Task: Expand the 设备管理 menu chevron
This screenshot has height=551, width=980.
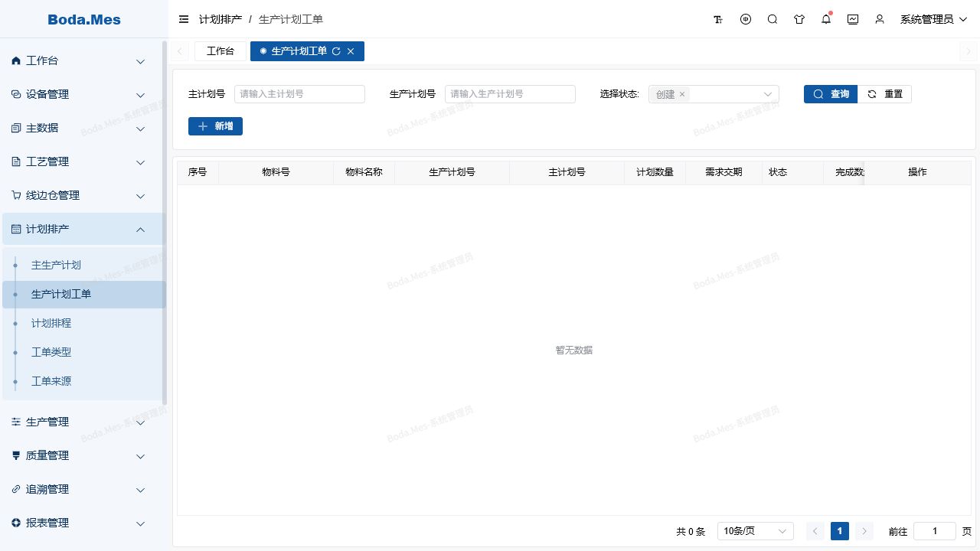Action: coord(140,95)
